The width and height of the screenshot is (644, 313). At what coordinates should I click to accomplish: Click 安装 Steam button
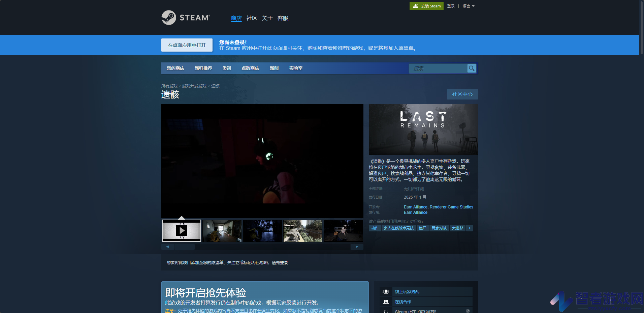[426, 6]
